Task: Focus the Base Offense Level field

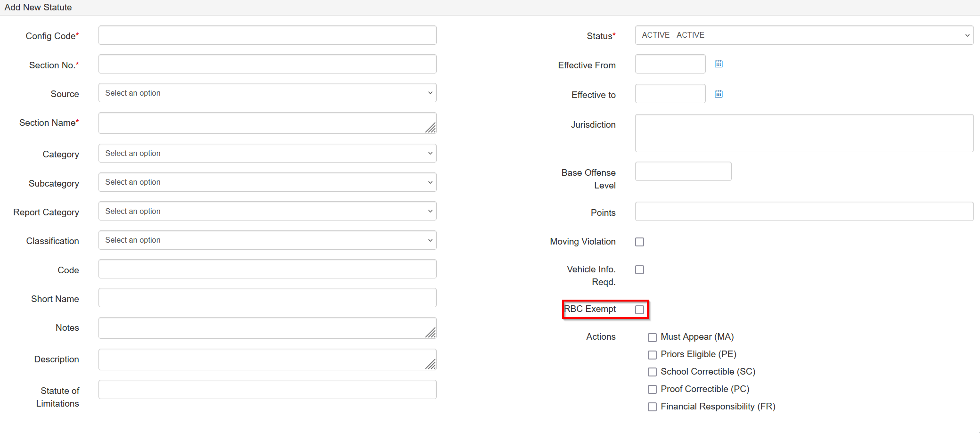Action: [683, 171]
